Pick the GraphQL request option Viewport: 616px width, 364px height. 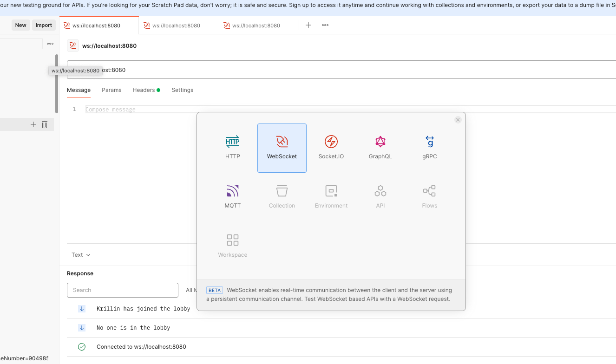(380, 148)
